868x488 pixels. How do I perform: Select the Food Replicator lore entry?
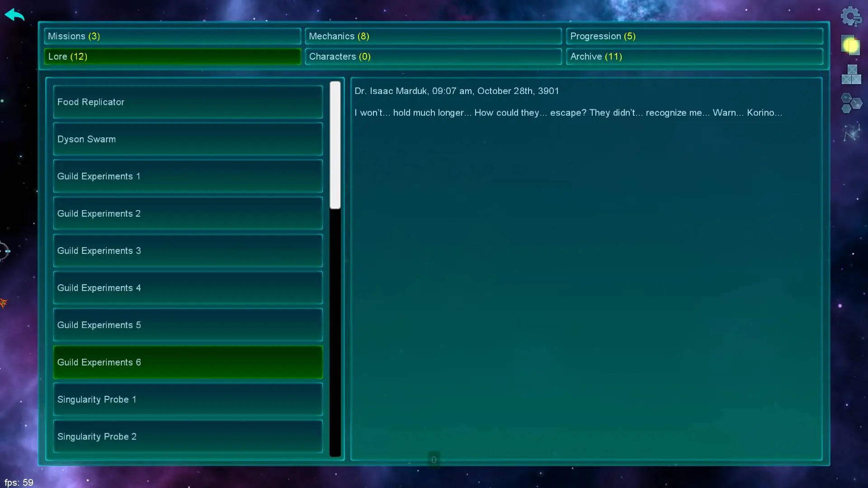(188, 102)
